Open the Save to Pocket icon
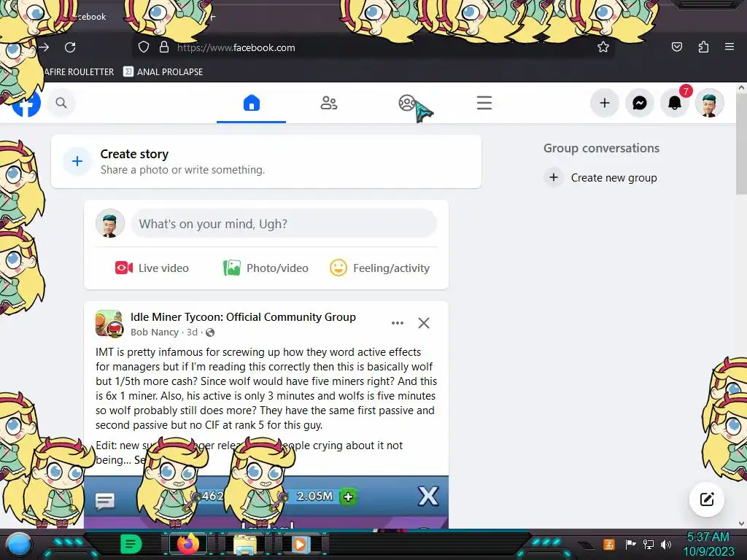747x560 pixels. point(676,47)
